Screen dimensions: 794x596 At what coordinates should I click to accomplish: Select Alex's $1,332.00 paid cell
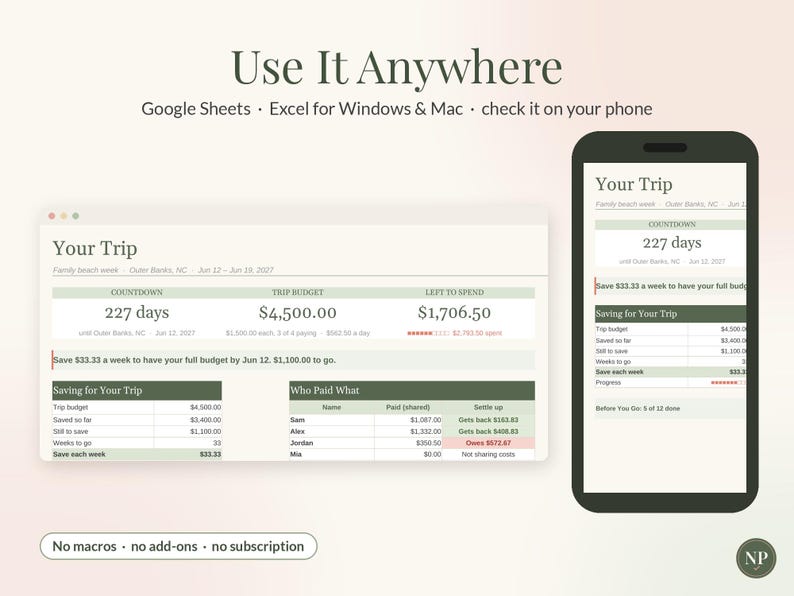pyautogui.click(x=408, y=431)
